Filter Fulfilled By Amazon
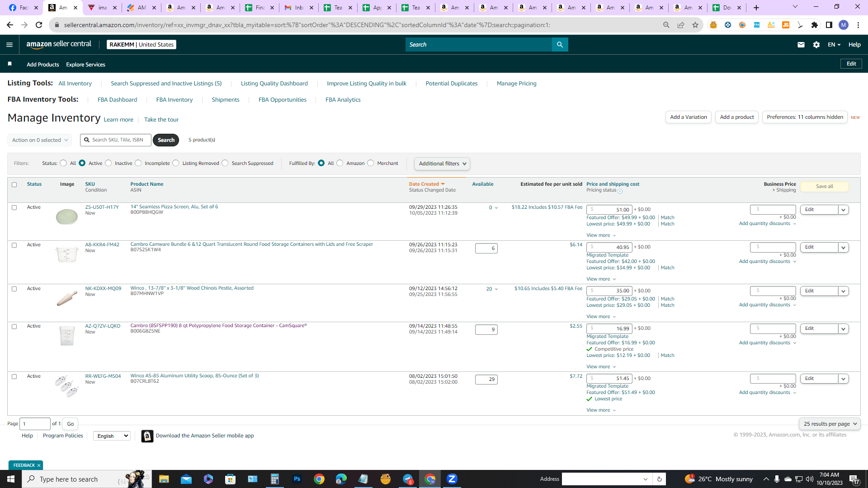 [x=340, y=163]
